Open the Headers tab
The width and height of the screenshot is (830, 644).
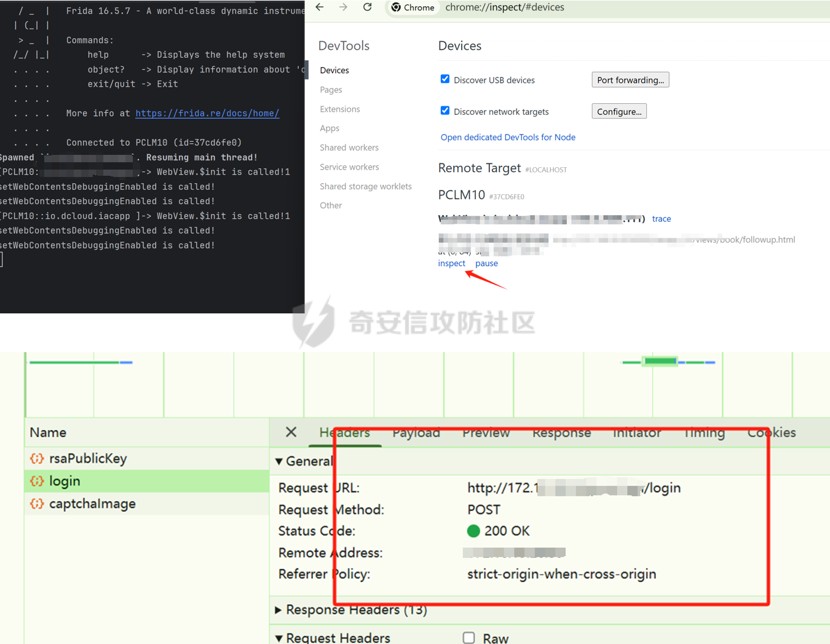point(344,433)
